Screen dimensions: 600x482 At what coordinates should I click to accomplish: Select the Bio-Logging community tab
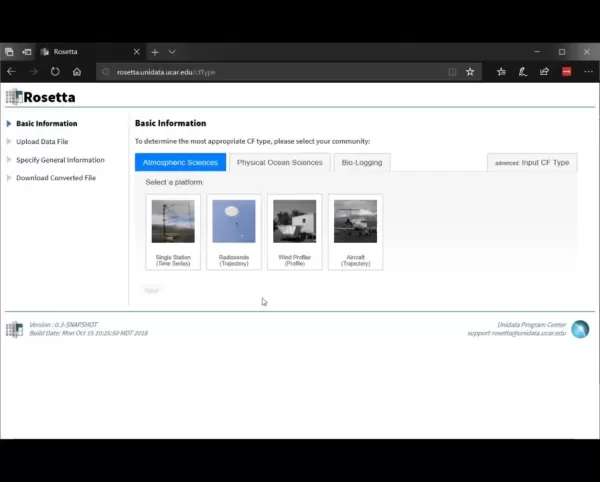(x=362, y=163)
